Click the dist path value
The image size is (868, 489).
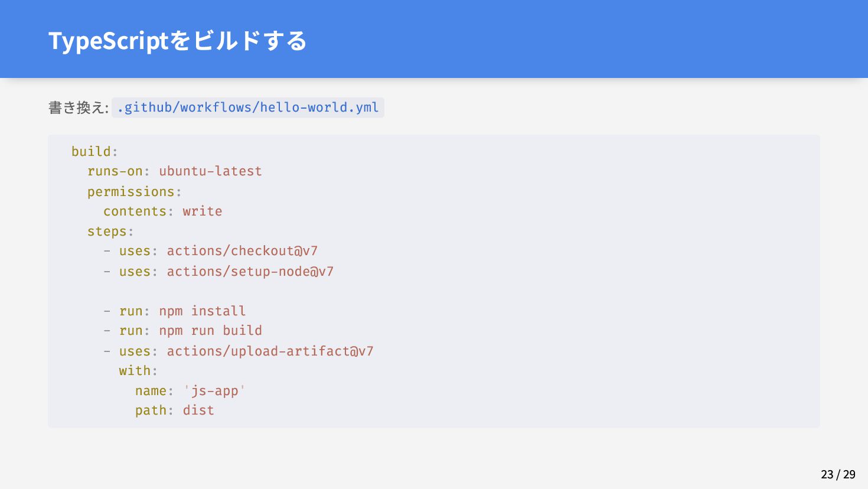coord(198,410)
